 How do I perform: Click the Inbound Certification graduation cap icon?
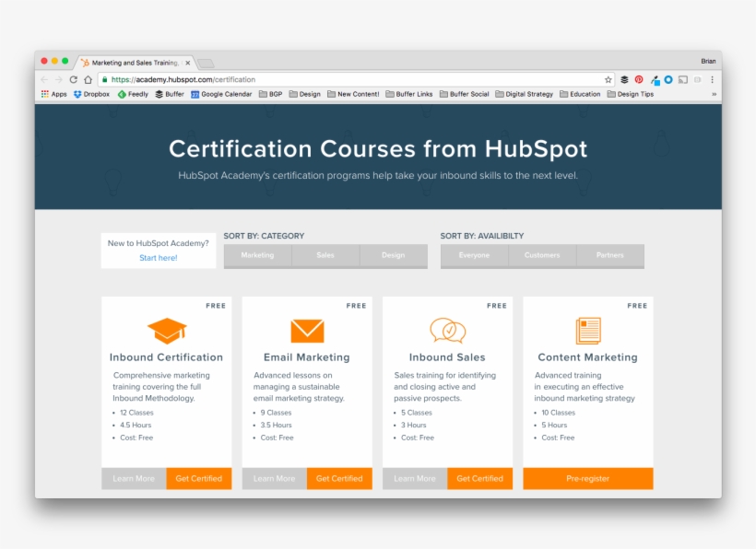(x=167, y=331)
